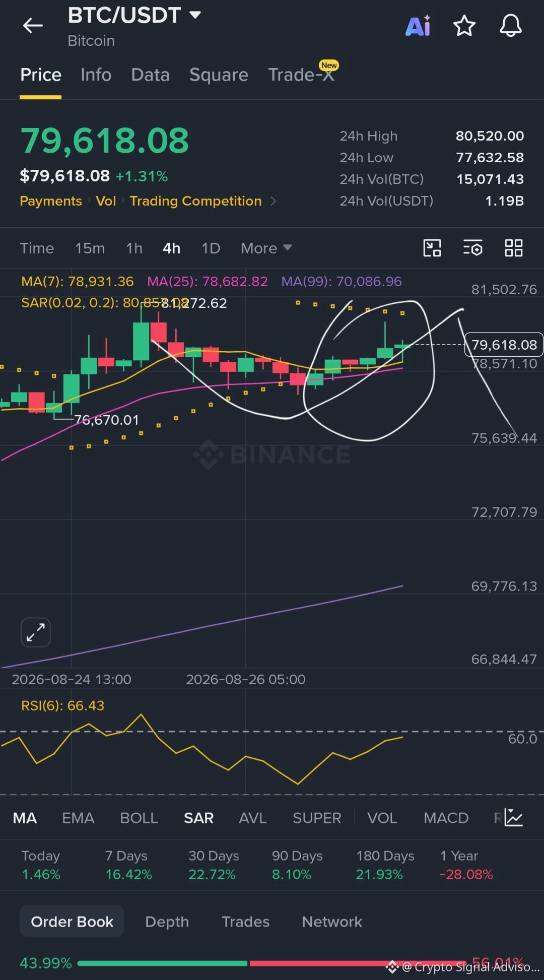Screen dimensions: 544x980
Task: Show the Order Book panel
Action: pyautogui.click(x=72, y=922)
